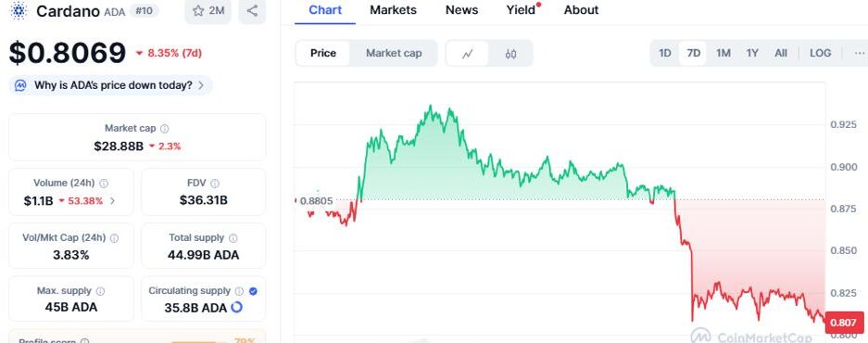Toggle the Price view
The height and width of the screenshot is (343, 868).
(322, 53)
